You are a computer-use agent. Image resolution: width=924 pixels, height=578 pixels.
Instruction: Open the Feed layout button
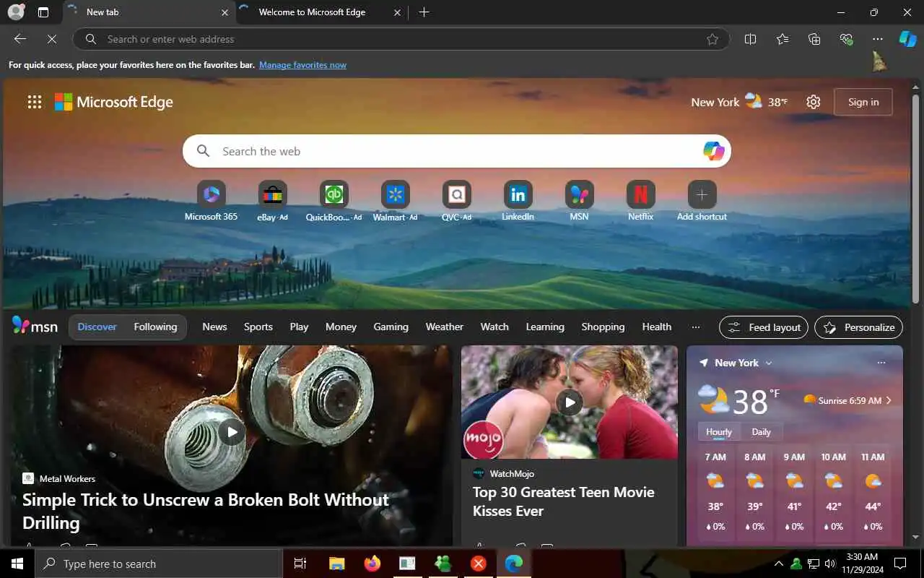coord(764,327)
